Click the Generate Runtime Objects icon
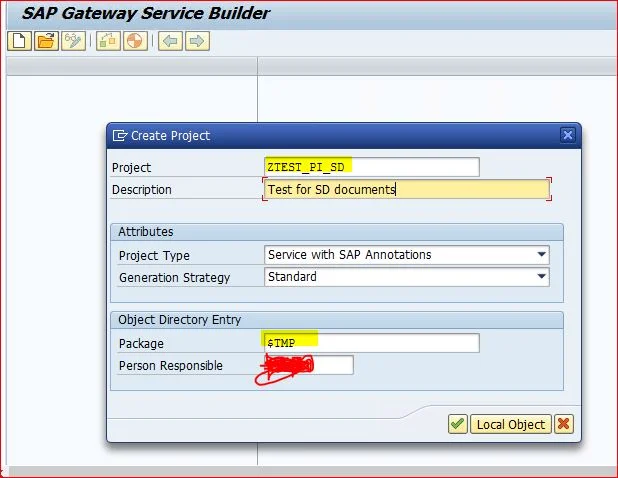Image resolution: width=618 pixels, height=478 pixels. (x=135, y=41)
